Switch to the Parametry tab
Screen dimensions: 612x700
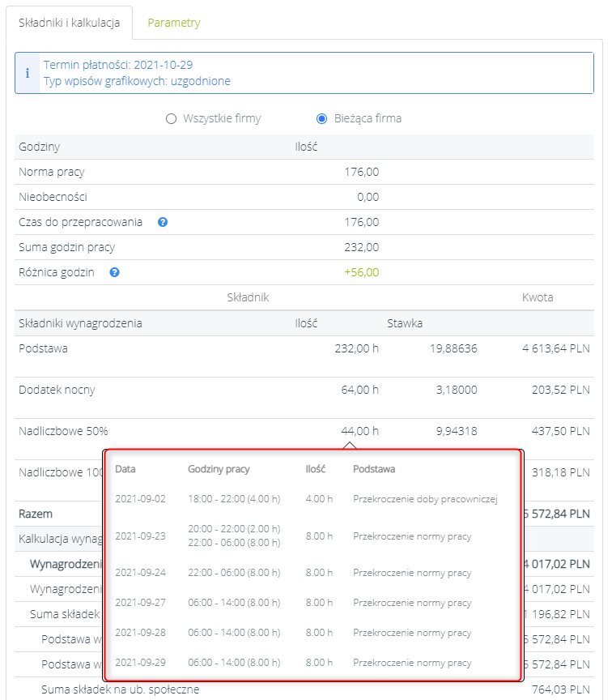[x=173, y=23]
